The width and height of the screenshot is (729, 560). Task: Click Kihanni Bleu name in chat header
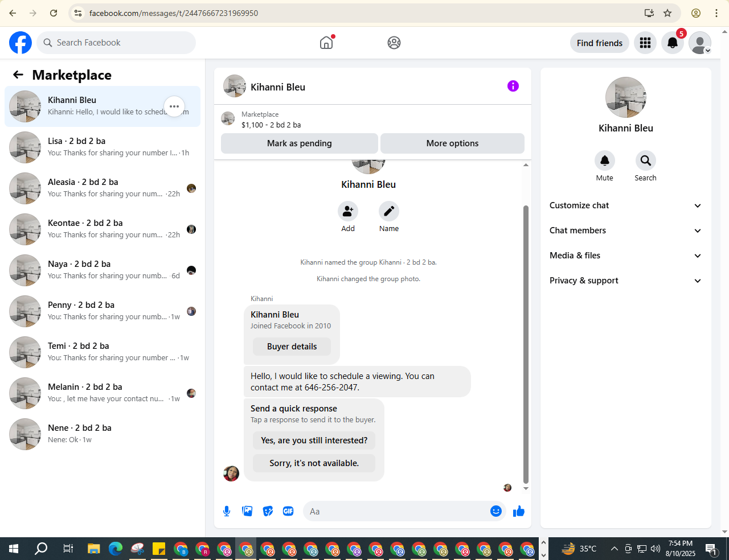(x=278, y=87)
